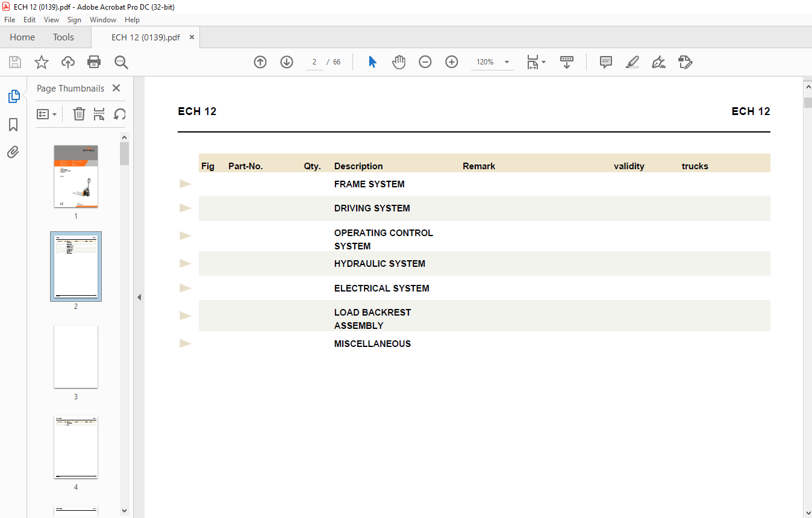Follow the HYDRAULIC SYSTEM arrow marker
Viewport: 812px width, 518px height.
click(186, 263)
